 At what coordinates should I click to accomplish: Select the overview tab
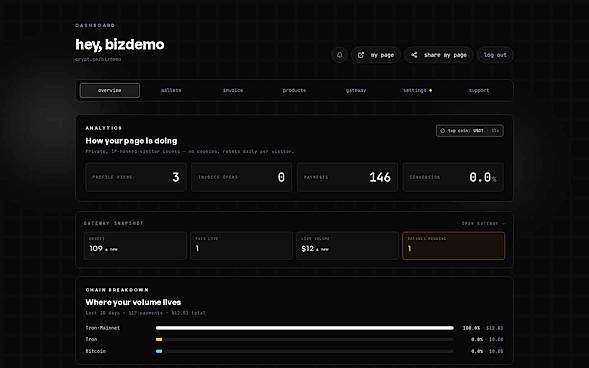[x=110, y=90]
